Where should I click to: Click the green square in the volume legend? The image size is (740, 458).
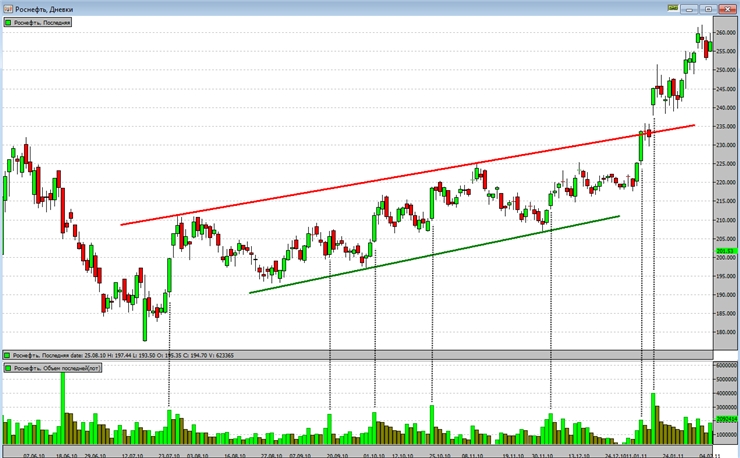point(7,369)
